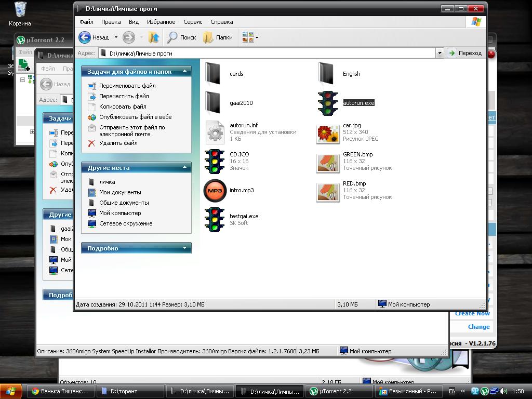Click the Переход go button
Image resolution: width=532 pixels, height=399 pixels.
click(465, 53)
